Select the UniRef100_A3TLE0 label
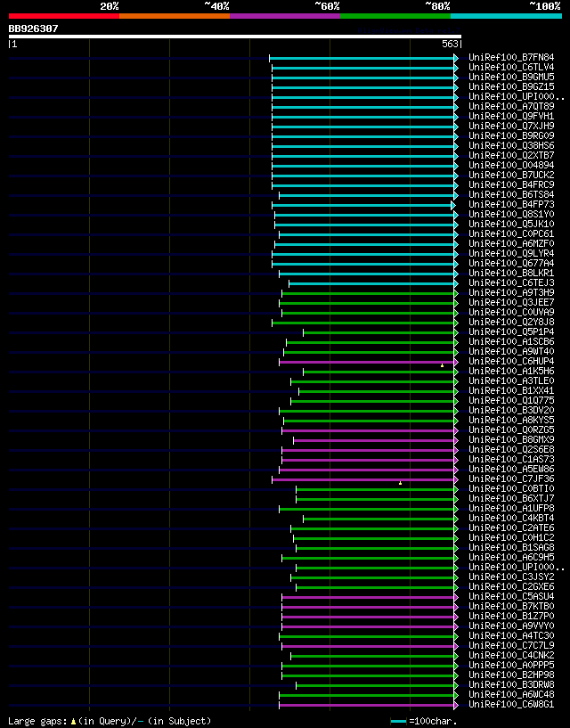 [x=511, y=380]
